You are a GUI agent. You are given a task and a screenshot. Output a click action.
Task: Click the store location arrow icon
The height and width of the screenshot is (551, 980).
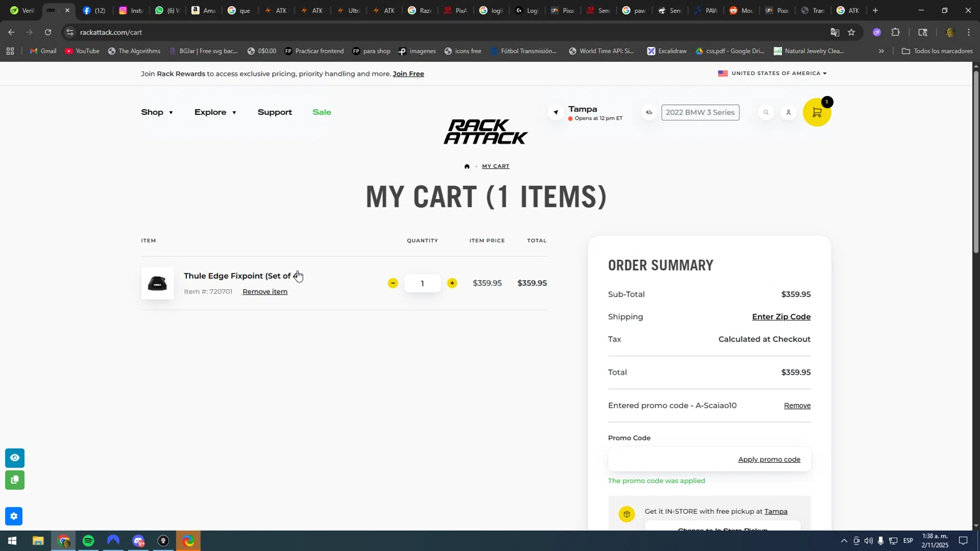tap(556, 112)
